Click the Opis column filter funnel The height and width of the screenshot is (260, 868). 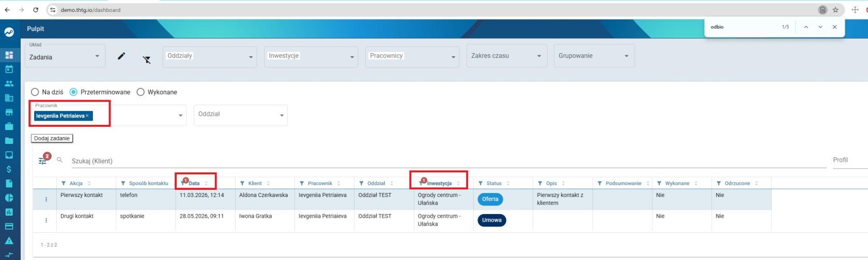pyautogui.click(x=540, y=183)
